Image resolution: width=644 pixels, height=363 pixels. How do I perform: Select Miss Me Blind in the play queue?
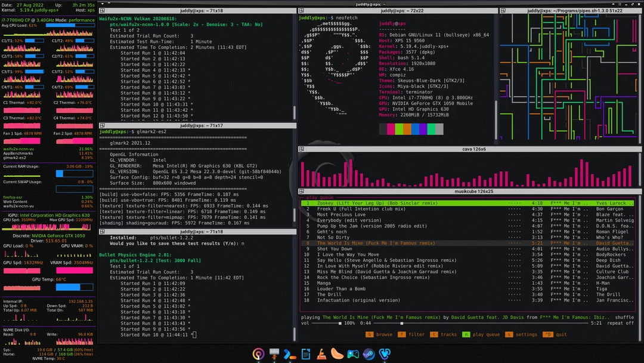(388, 271)
